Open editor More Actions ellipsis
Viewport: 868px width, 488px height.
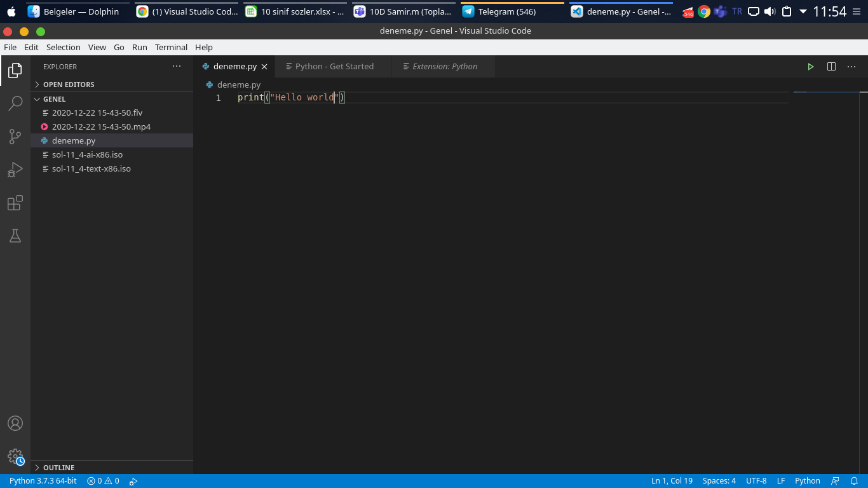(x=851, y=67)
